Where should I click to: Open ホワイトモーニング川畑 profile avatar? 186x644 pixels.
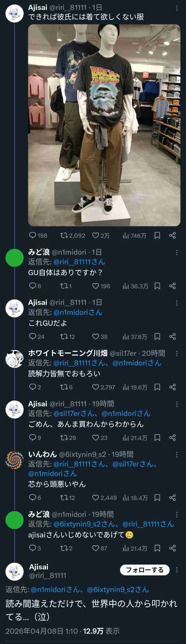point(15,359)
